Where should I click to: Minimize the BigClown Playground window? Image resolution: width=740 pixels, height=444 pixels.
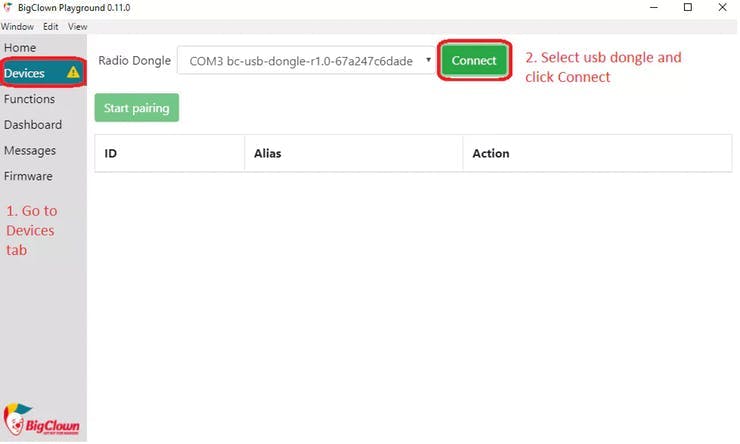[654, 8]
